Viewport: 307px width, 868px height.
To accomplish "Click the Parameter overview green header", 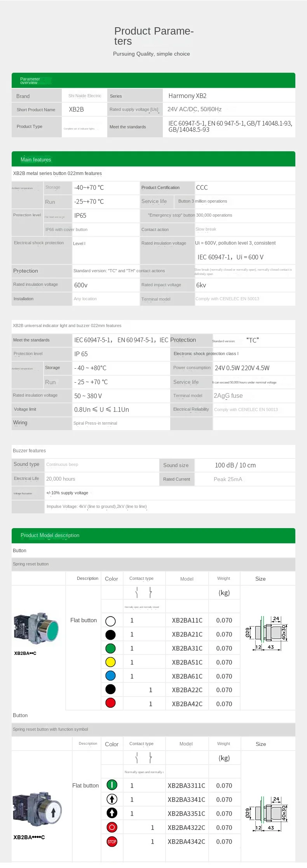I will [153, 80].
